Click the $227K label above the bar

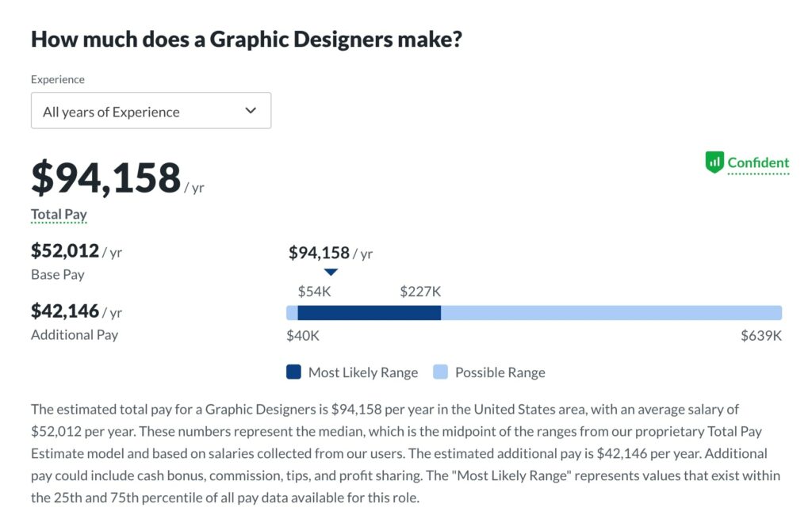point(420,291)
